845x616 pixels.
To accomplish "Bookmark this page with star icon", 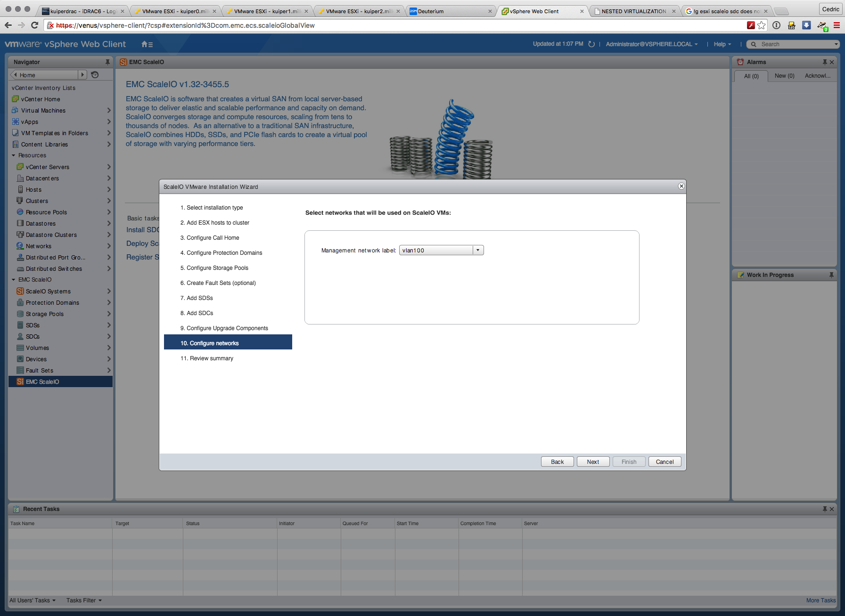I will [x=762, y=25].
